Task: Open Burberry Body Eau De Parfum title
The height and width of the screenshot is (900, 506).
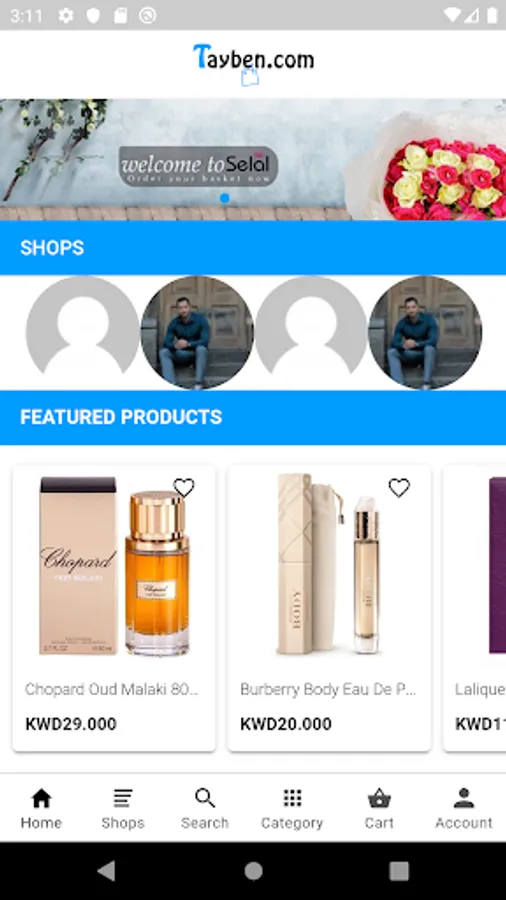Action: pos(328,689)
